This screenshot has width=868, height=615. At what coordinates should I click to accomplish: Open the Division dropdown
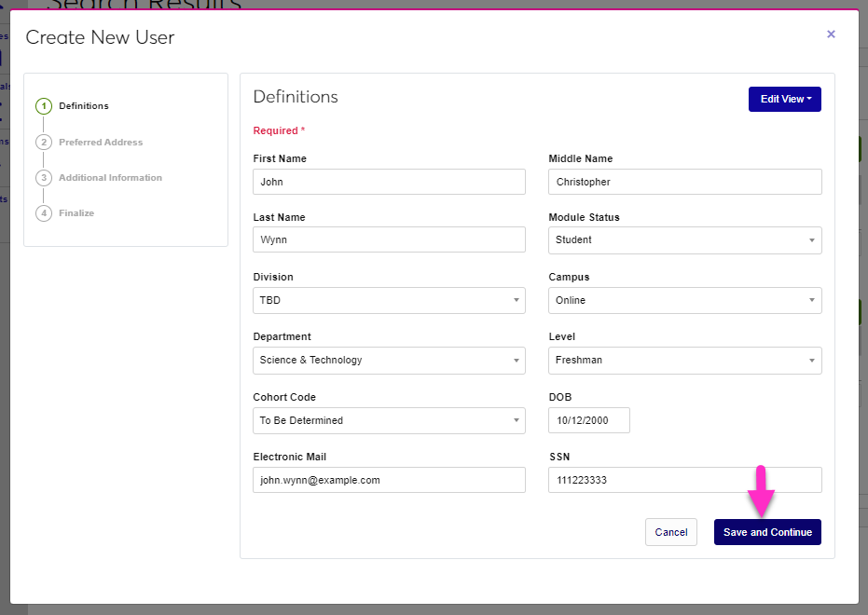point(389,300)
